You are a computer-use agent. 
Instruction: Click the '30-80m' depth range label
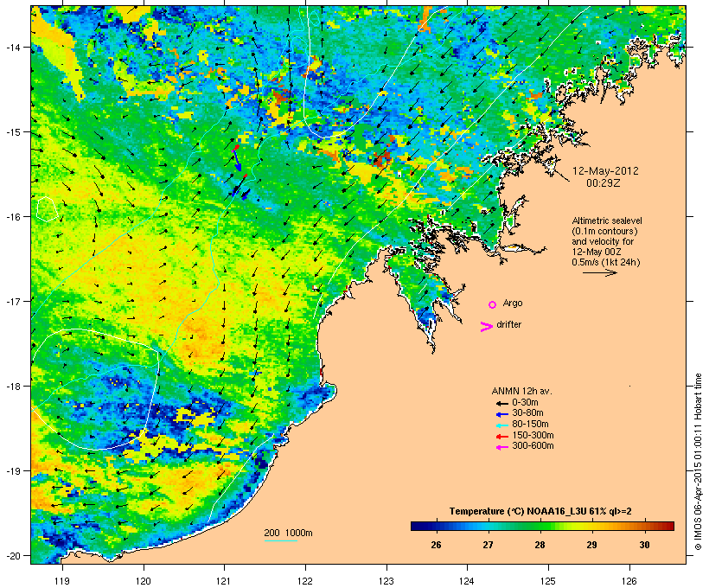click(527, 413)
